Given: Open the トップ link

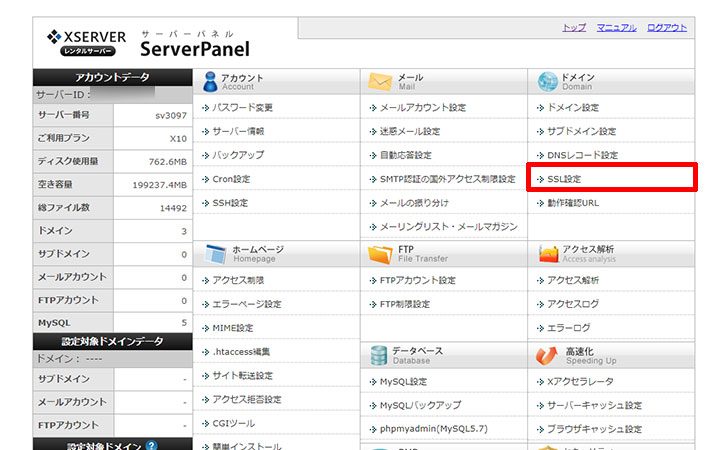Looking at the screenshot, I should pos(574,27).
